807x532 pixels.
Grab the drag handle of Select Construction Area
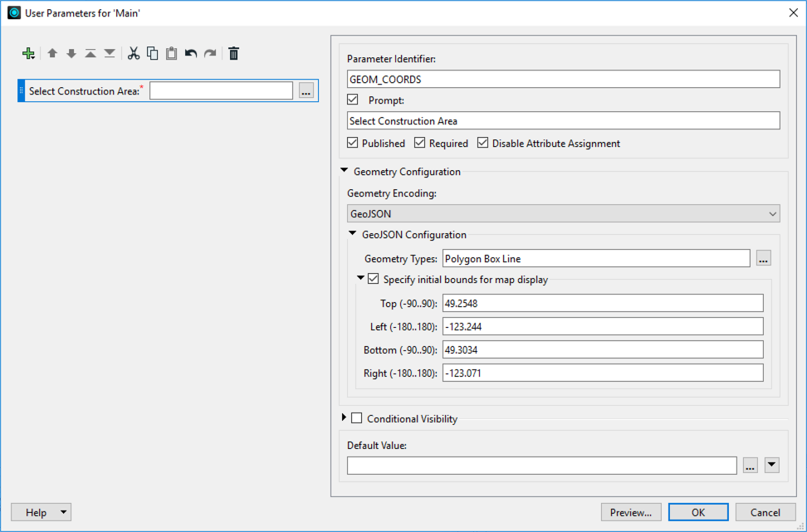(x=21, y=90)
